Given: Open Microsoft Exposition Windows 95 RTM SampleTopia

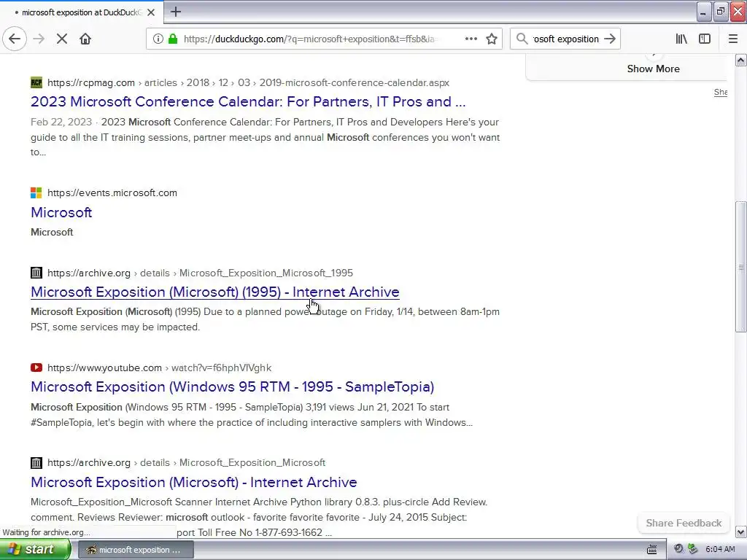Looking at the screenshot, I should point(232,386).
